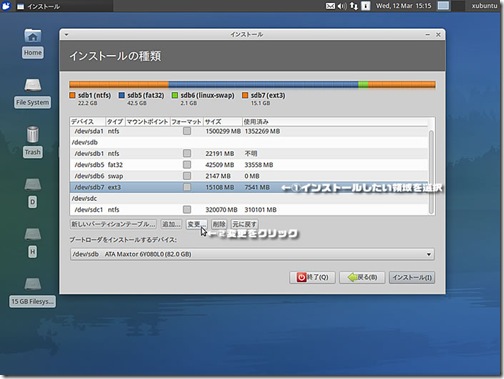Click the 元に戻す (revert) button
Screen dimensions: 504x379
point(245,224)
